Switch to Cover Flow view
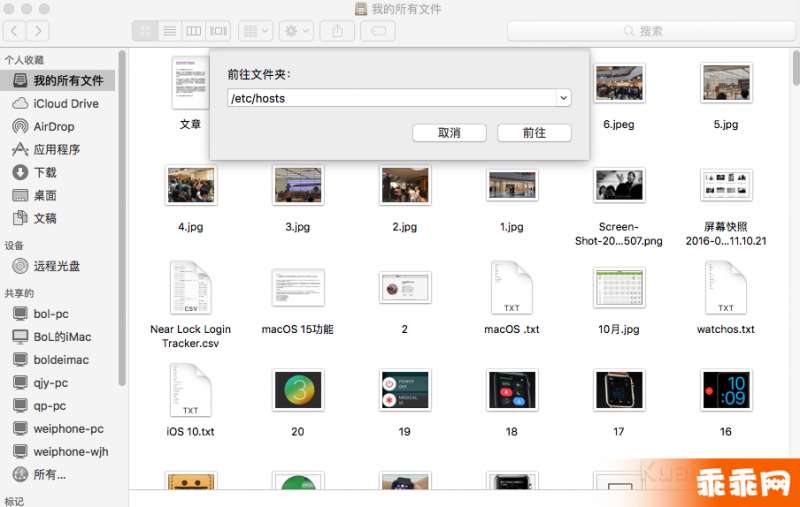The width and height of the screenshot is (800, 507). [x=218, y=31]
